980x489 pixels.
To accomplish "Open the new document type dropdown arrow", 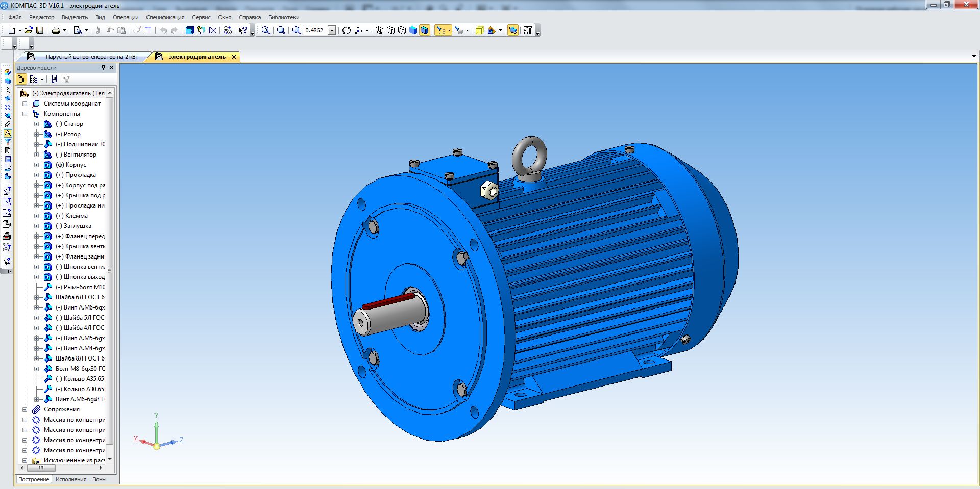I will click(19, 30).
